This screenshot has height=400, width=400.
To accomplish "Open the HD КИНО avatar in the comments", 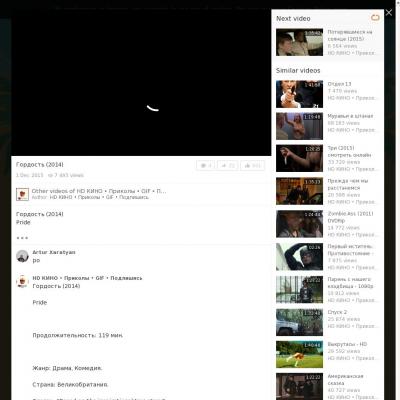I will point(22,281).
